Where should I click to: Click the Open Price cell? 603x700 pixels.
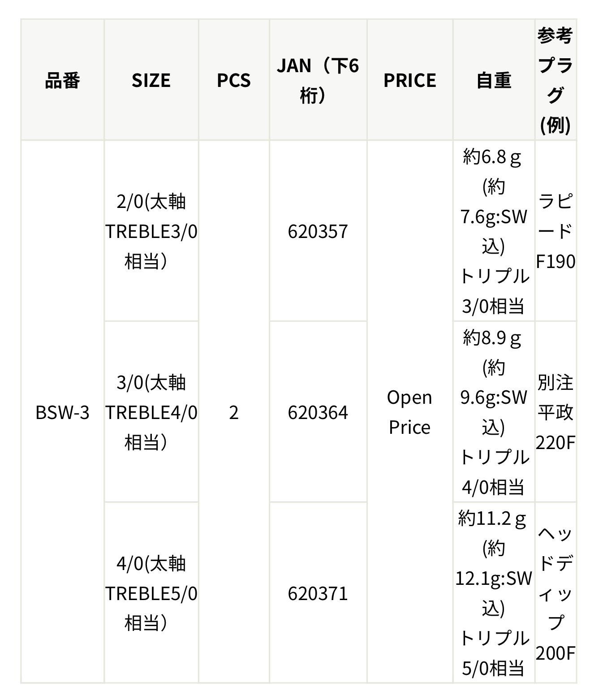pos(409,412)
